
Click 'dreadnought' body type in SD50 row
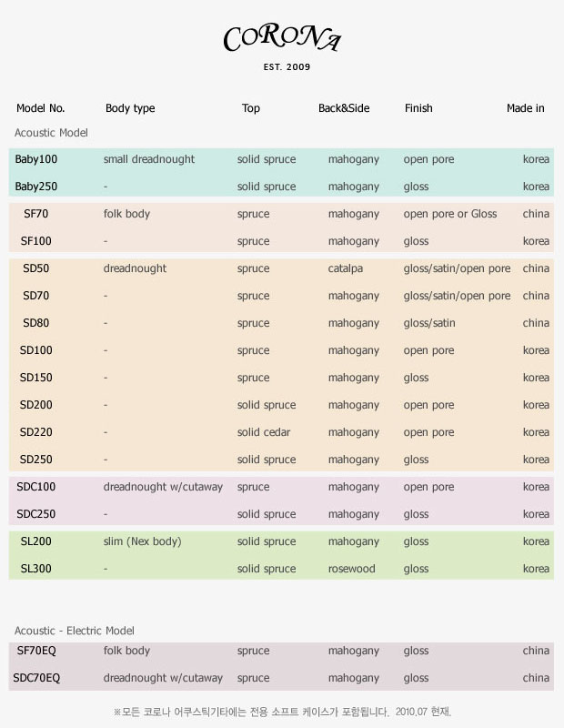pos(135,268)
